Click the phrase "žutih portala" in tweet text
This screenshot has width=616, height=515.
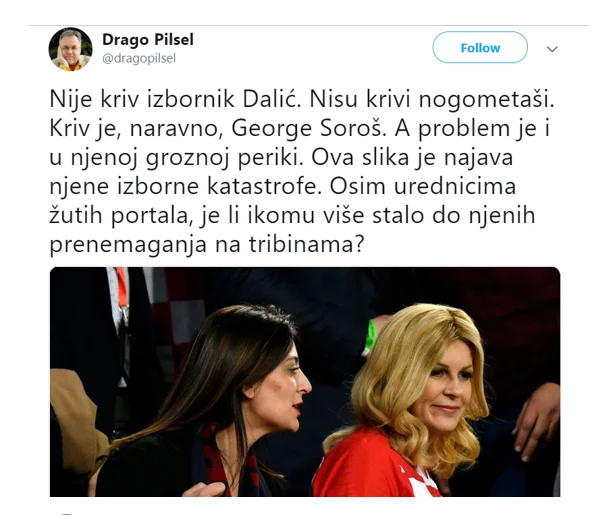(118, 216)
